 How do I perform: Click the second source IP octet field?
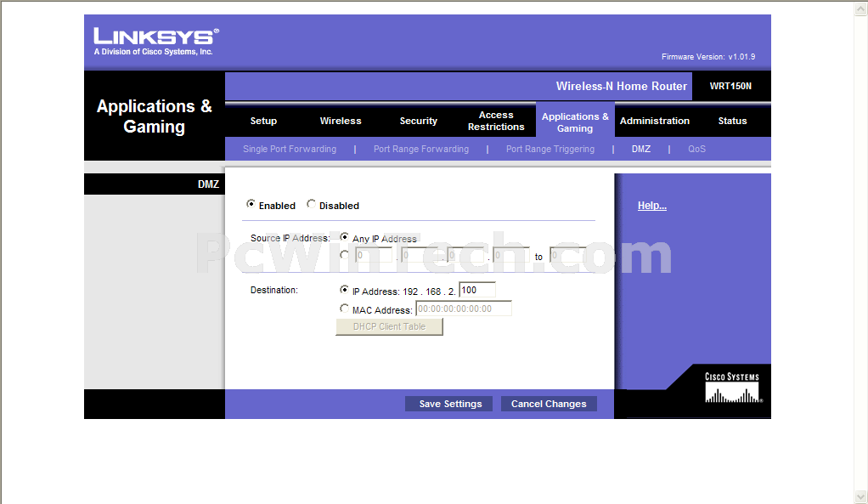[420, 255]
